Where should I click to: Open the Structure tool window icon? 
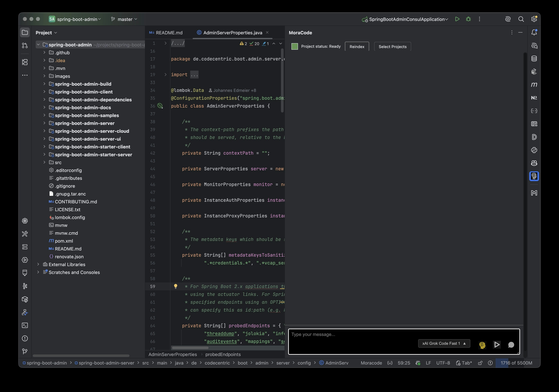(x=25, y=62)
